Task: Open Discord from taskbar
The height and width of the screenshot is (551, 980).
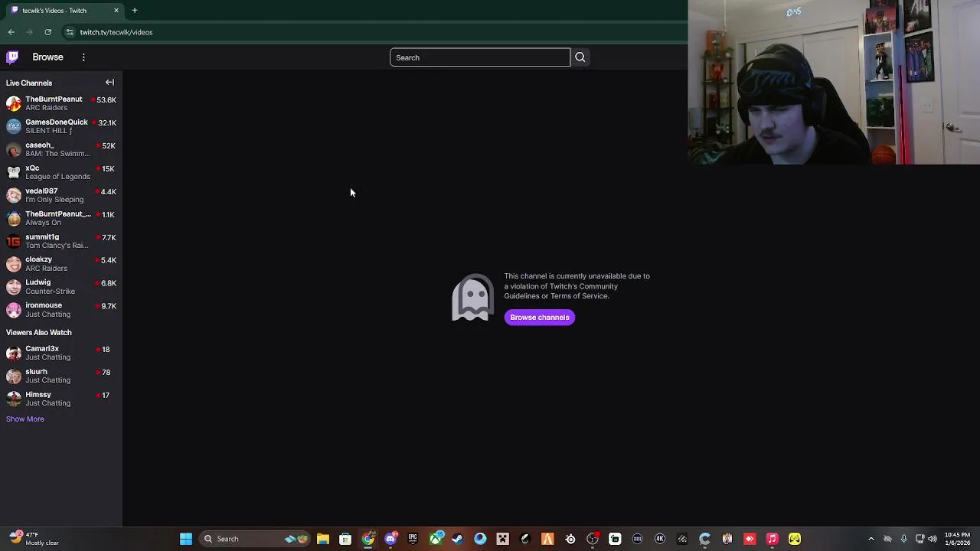Action: point(390,539)
